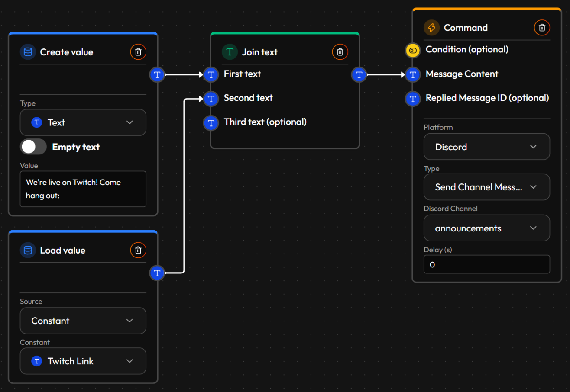Delete the Join text node

pyautogui.click(x=340, y=52)
